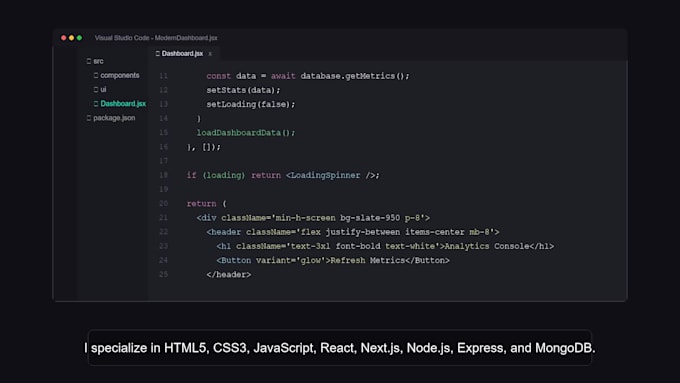The width and height of the screenshot is (680, 383).
Task: Open package.json in the explorer
Action: point(114,118)
